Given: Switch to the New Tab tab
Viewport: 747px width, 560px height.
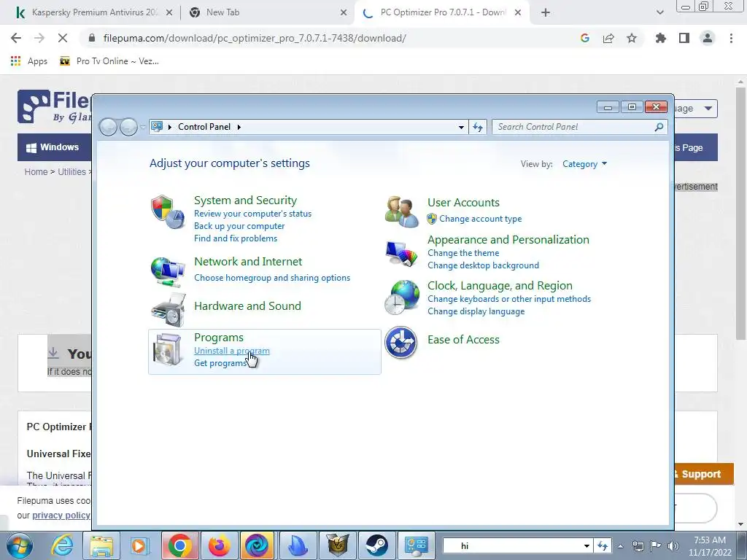Looking at the screenshot, I should click(268, 12).
